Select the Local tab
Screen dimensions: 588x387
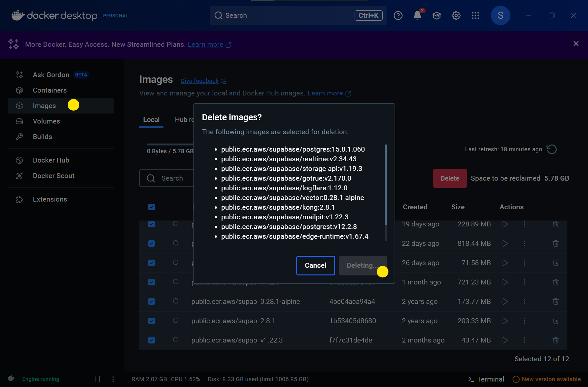pyautogui.click(x=151, y=120)
